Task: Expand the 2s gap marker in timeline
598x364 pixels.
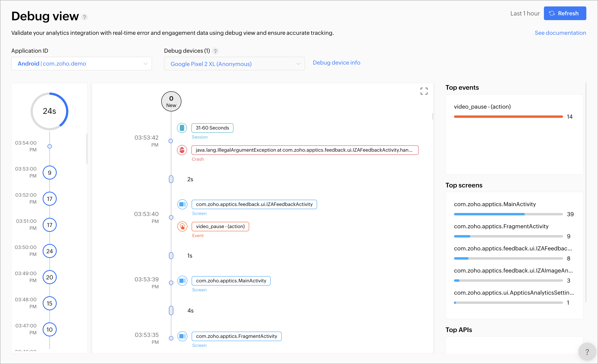Action: 171,179
